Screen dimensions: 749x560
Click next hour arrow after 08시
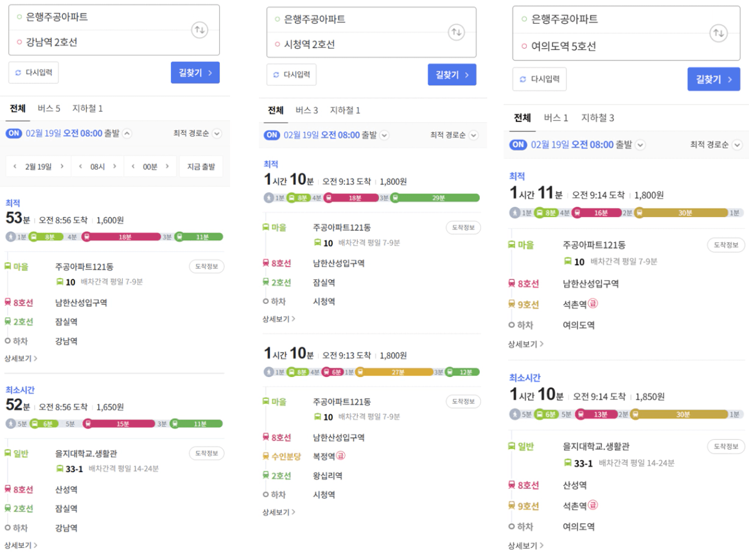114,166
